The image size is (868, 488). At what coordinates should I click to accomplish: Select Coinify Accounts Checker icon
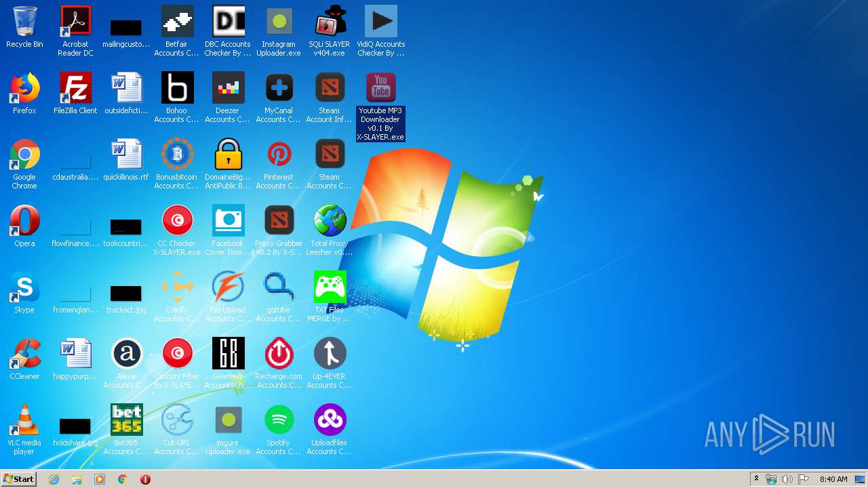coord(177,297)
